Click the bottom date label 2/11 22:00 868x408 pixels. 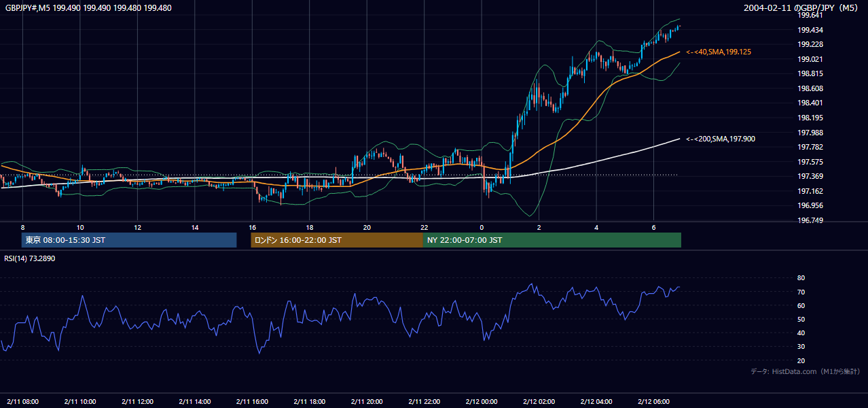[x=424, y=401]
